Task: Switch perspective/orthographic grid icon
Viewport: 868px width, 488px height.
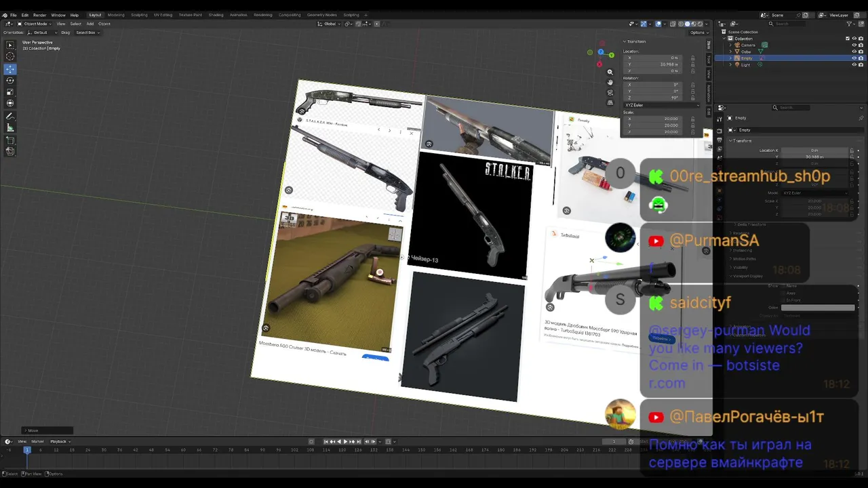Action: [x=610, y=102]
